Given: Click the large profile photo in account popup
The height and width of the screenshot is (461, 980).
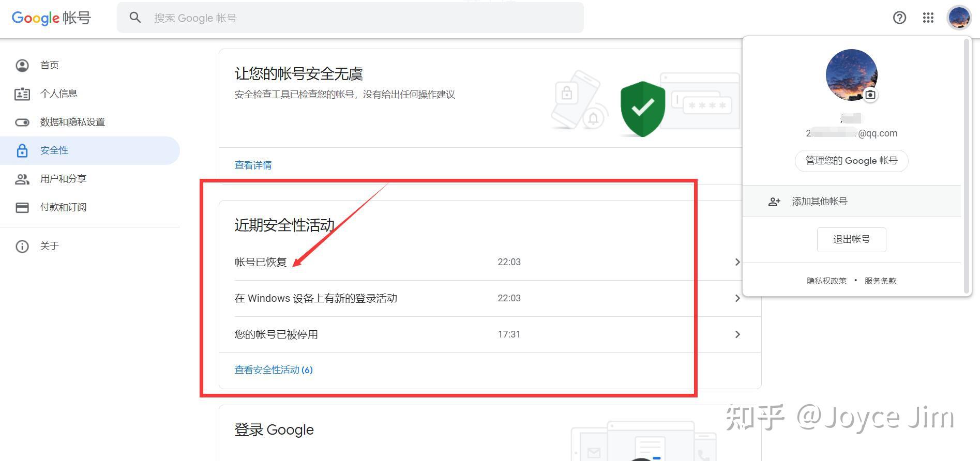Looking at the screenshot, I should point(851,75).
